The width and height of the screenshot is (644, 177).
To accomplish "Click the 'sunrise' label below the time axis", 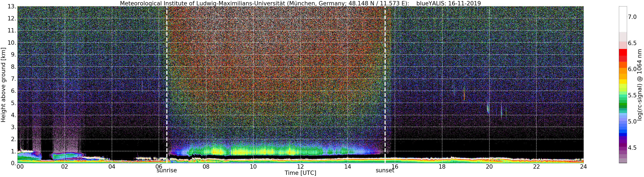I will [x=167, y=171].
